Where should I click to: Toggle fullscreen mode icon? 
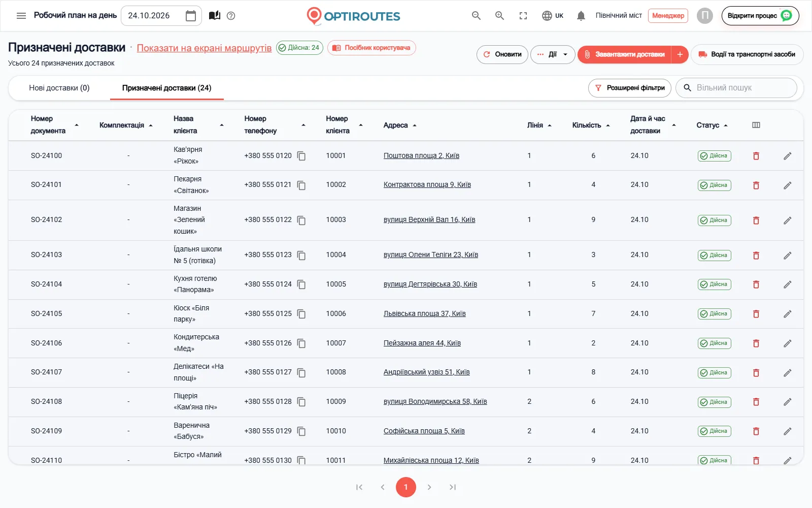pos(523,16)
